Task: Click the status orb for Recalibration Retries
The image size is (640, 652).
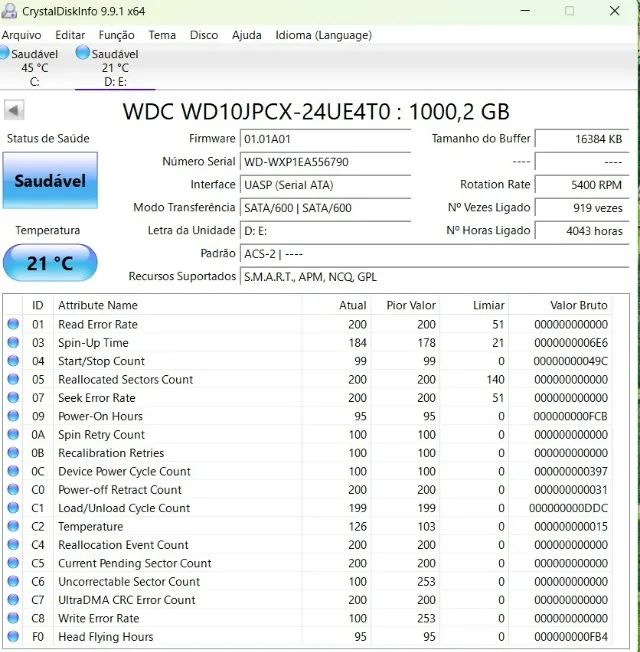Action: click(x=13, y=452)
